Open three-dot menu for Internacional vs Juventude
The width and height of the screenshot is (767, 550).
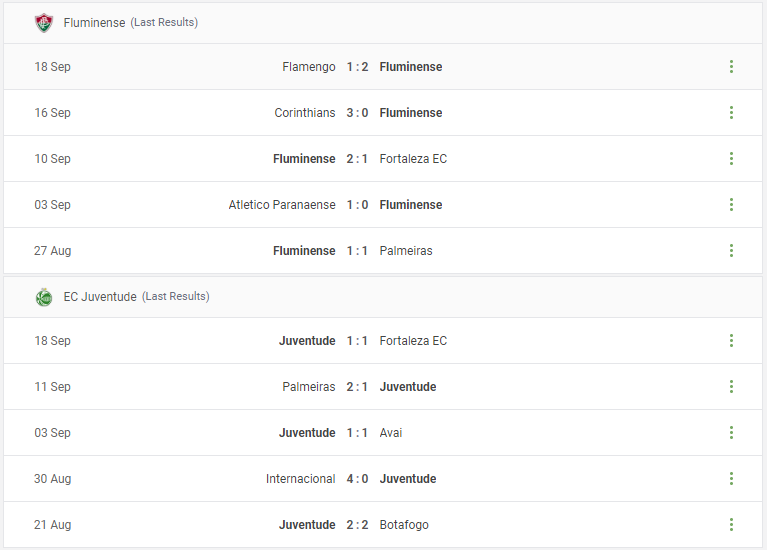731,479
